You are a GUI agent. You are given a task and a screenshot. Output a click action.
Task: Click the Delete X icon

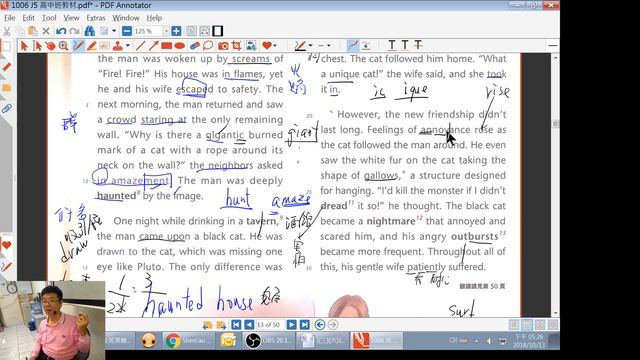pos(46,31)
